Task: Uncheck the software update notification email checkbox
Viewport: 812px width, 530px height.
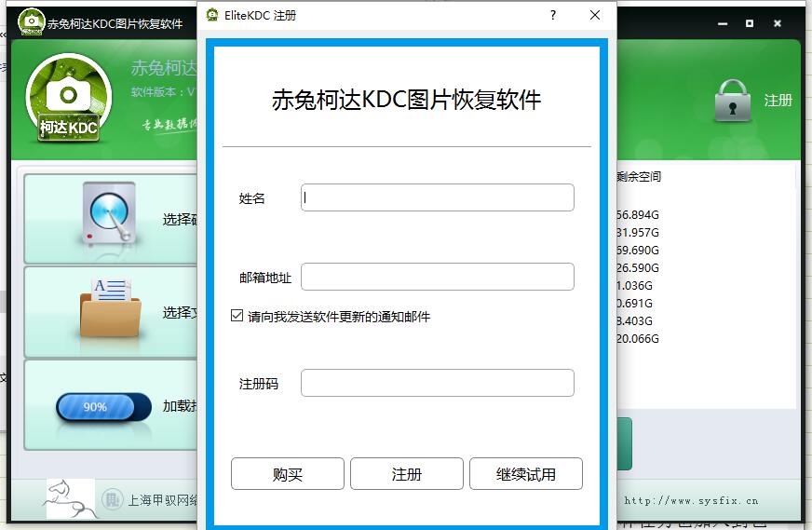Action: point(237,316)
